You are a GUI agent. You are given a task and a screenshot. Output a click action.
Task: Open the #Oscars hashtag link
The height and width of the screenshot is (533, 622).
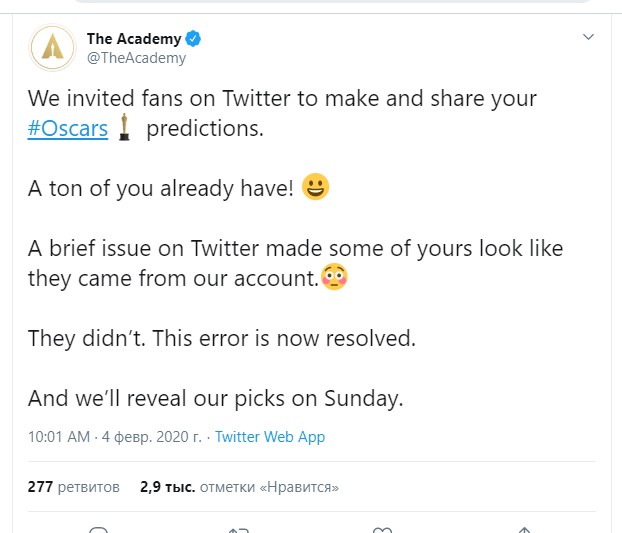coord(68,129)
